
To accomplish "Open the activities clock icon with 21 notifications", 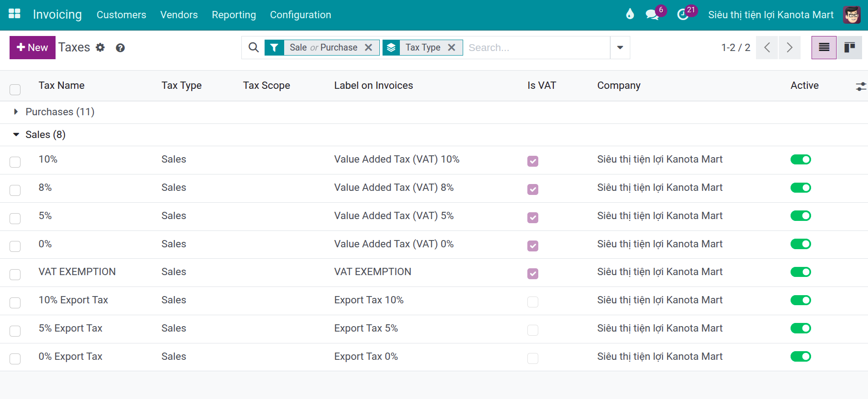I will coord(683,15).
